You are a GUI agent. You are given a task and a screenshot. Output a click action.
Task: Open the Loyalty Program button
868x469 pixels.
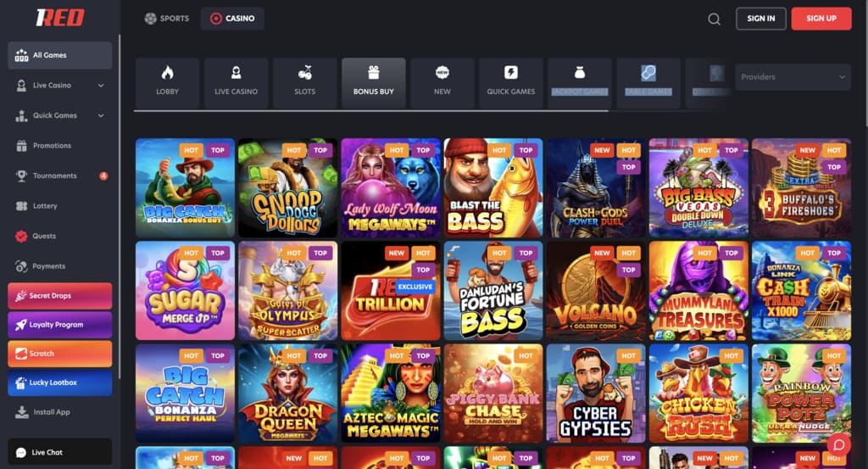60,325
